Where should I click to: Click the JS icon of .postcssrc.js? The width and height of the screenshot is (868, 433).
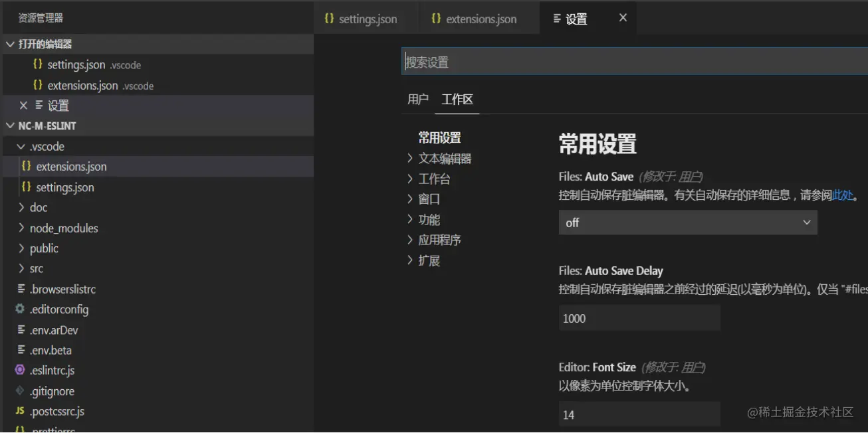[x=20, y=411]
